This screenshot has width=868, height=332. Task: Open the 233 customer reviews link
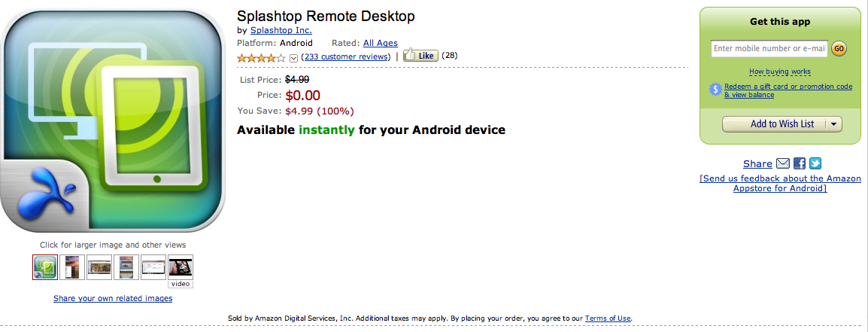[x=346, y=56]
